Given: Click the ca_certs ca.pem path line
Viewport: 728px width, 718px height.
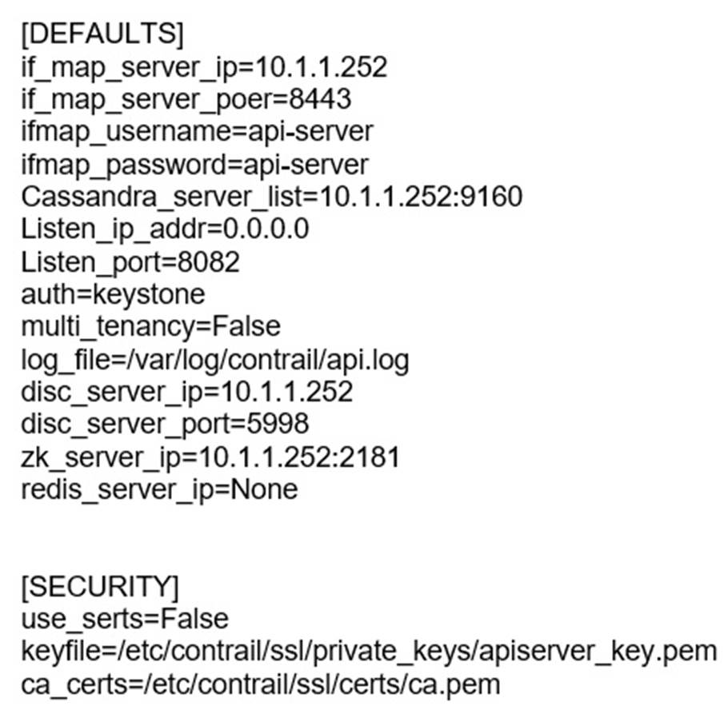Looking at the screenshot, I should pyautogui.click(x=260, y=685).
